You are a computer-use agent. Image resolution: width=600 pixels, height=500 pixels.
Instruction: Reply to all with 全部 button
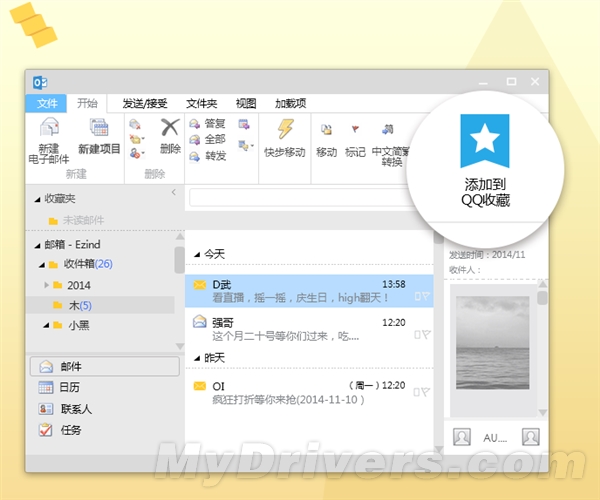[208, 140]
